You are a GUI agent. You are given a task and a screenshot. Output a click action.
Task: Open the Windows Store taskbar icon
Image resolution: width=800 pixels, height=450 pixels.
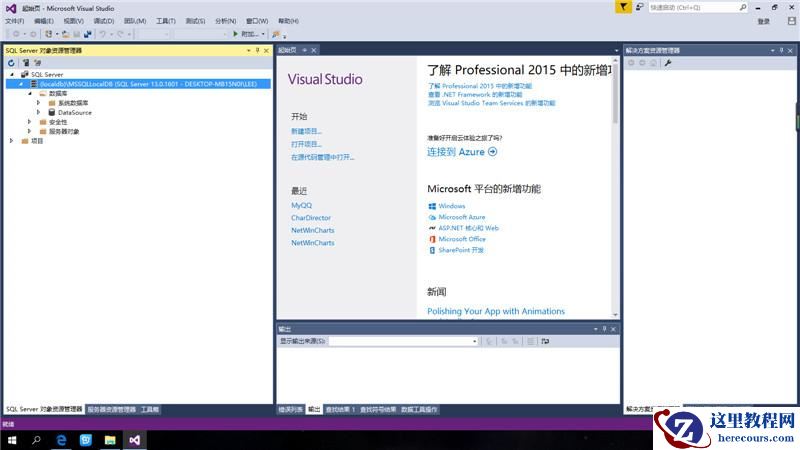[86, 440]
